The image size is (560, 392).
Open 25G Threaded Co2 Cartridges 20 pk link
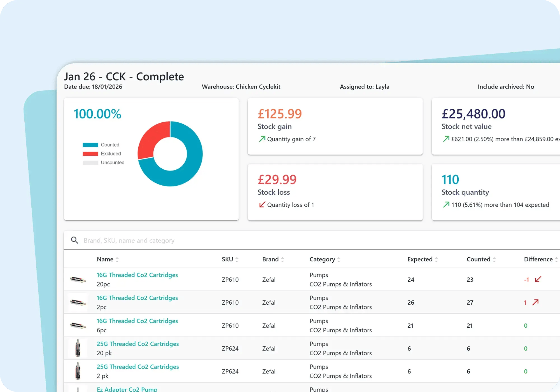click(x=138, y=344)
